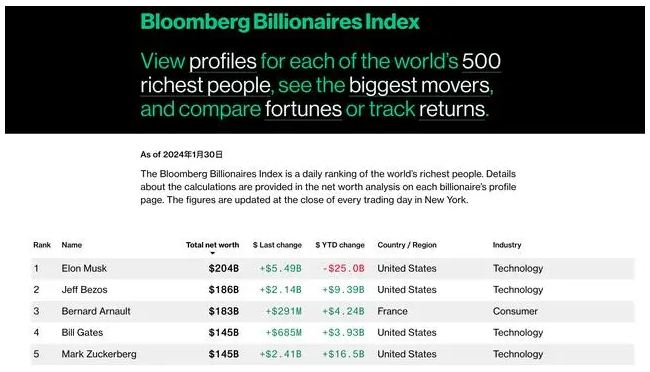Follow the 'biggest movers' link

pyautogui.click(x=420, y=85)
